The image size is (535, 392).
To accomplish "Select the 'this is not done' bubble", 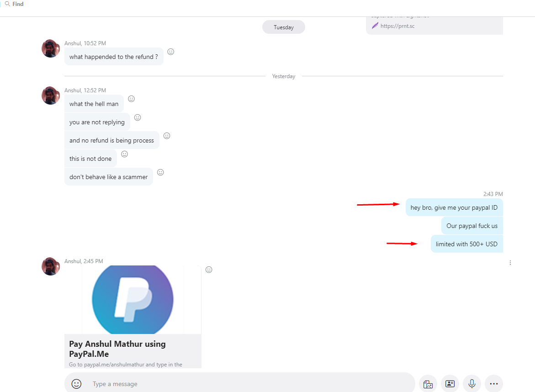I will click(x=90, y=159).
